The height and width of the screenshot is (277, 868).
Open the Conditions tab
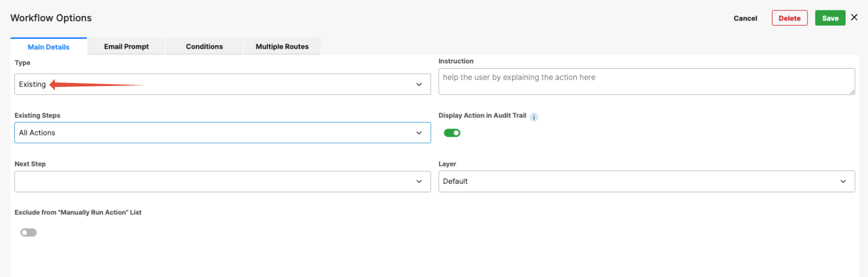coord(204,47)
